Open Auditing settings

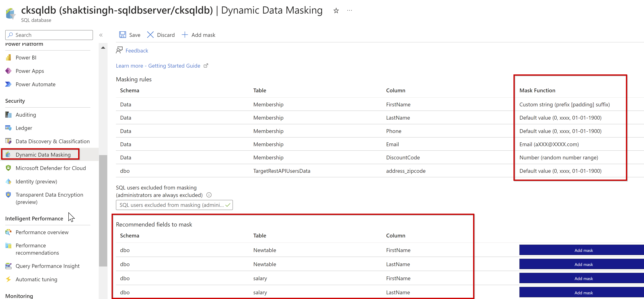26,115
